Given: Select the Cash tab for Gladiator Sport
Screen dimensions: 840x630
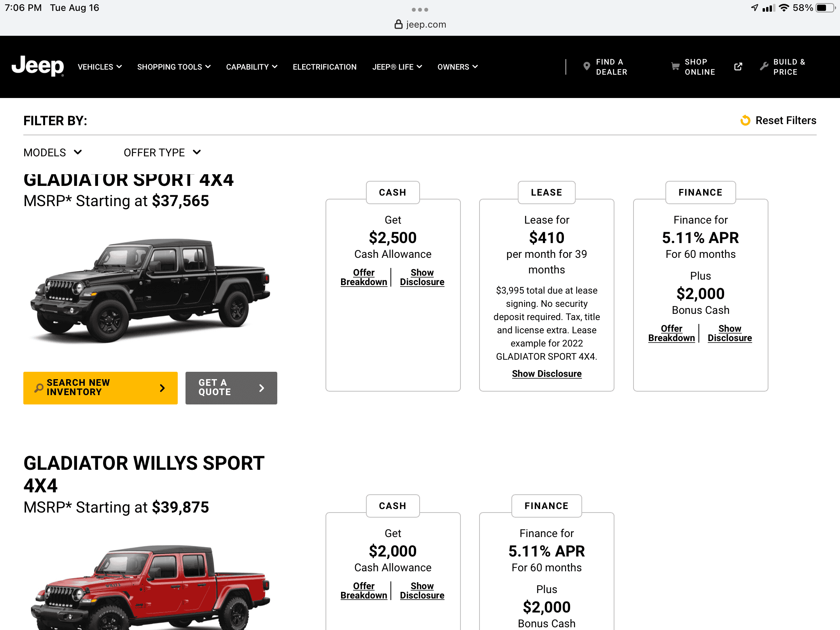Looking at the screenshot, I should [x=393, y=192].
